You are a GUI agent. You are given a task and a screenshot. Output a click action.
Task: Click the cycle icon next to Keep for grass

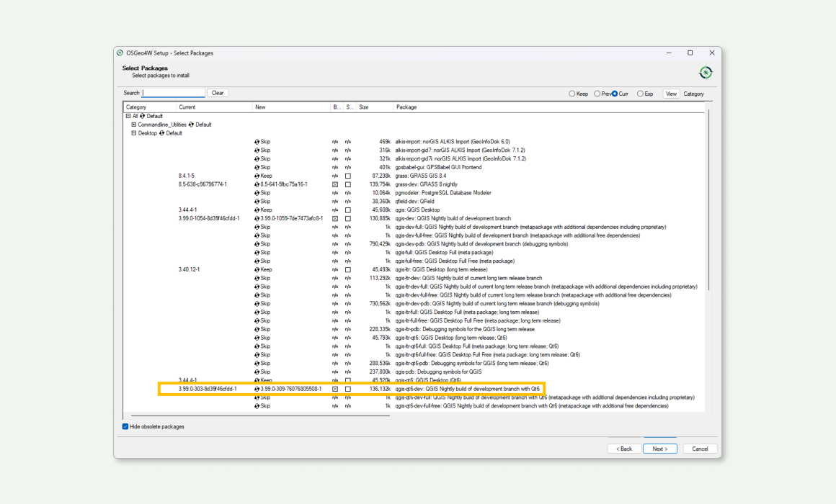pyautogui.click(x=257, y=176)
